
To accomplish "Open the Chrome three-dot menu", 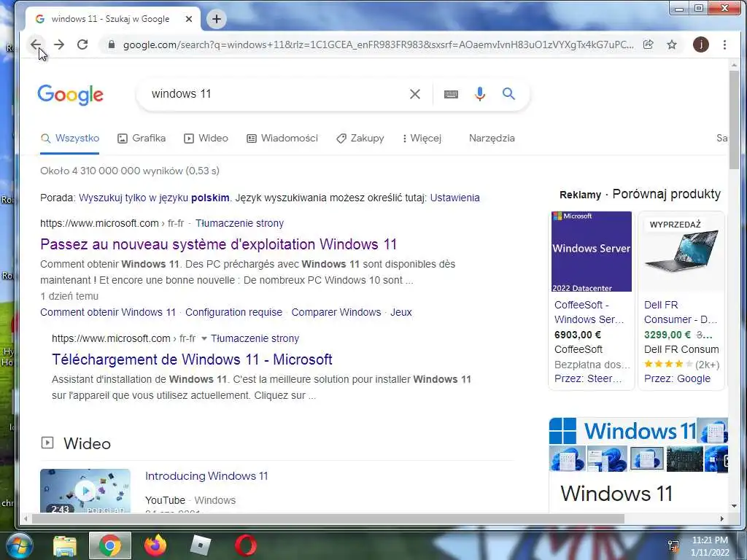I will coord(724,44).
